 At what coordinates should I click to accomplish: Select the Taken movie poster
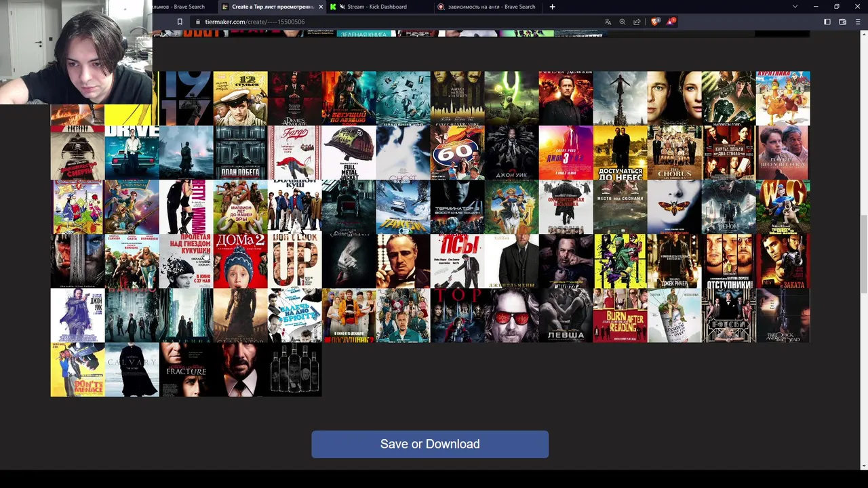pyautogui.click(x=403, y=207)
